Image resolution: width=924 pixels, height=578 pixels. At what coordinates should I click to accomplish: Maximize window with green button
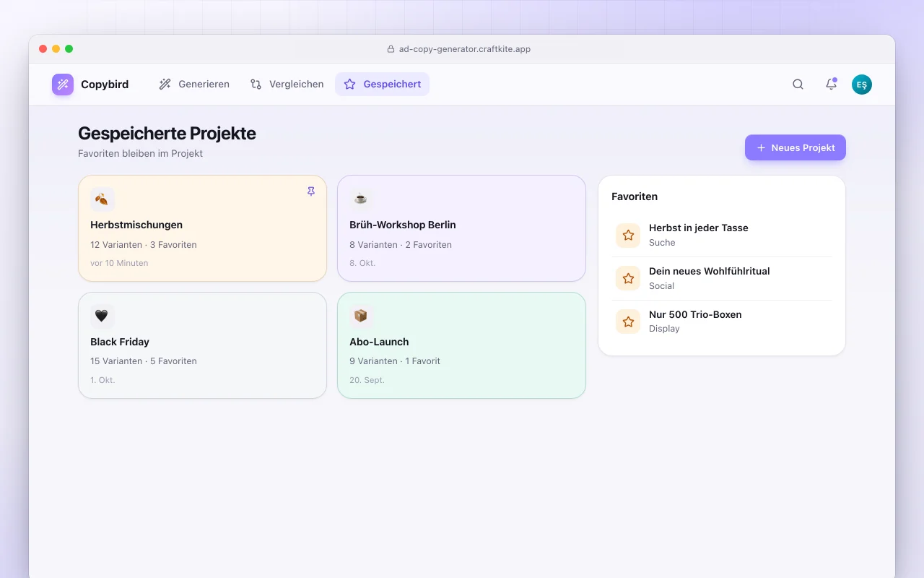[69, 49]
